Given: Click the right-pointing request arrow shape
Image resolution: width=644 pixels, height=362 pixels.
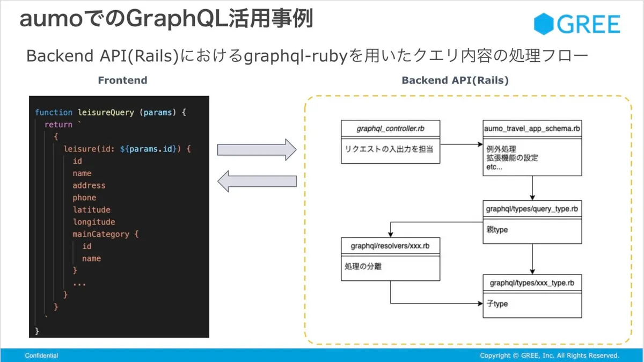Looking at the screenshot, I should coord(257,149).
